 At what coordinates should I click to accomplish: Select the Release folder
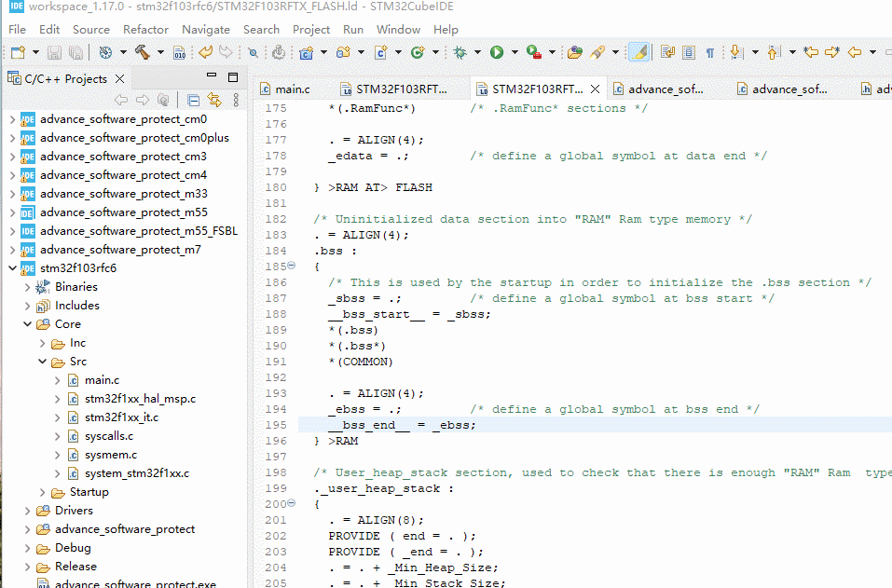coord(75,567)
